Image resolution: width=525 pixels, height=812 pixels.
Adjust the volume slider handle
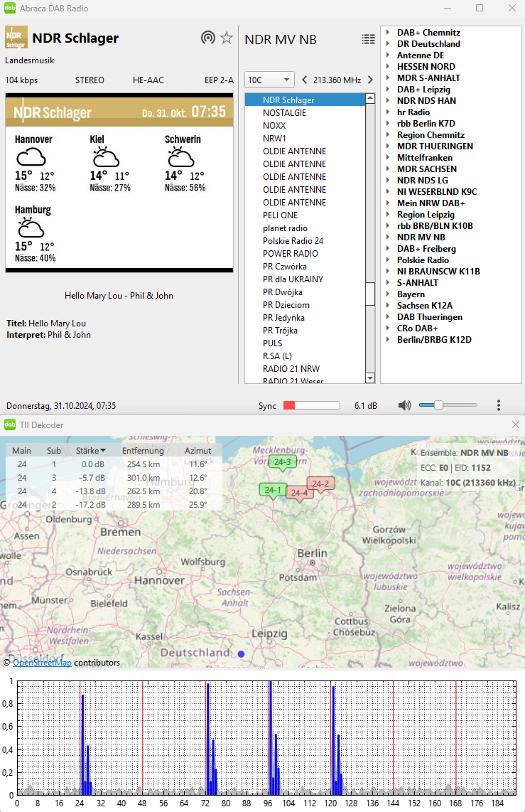click(x=438, y=405)
